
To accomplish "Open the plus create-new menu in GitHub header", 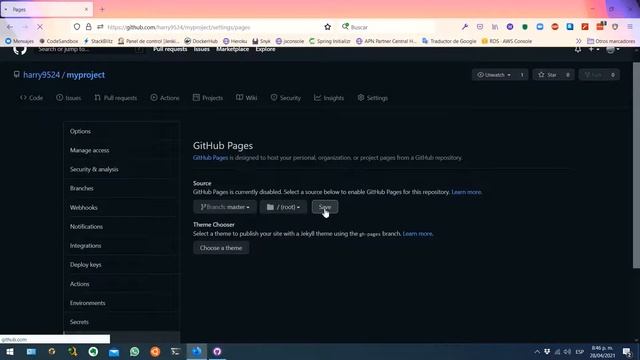I will point(594,49).
